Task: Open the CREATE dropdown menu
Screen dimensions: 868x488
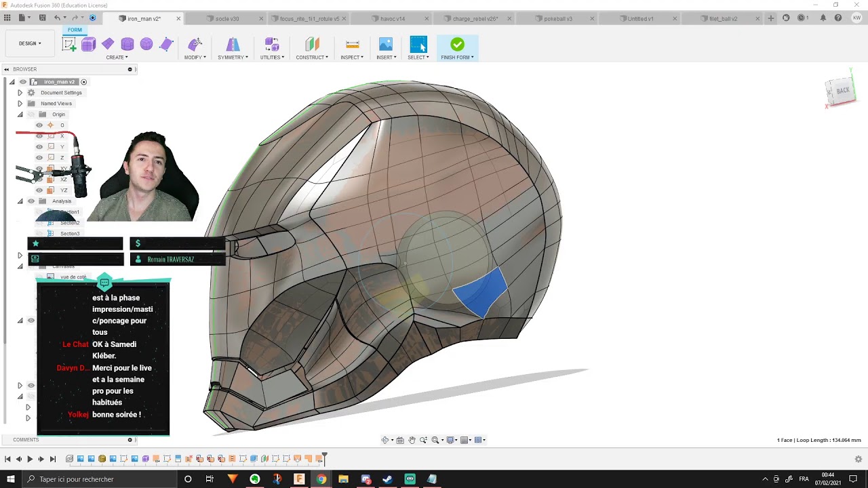Action: (118, 57)
